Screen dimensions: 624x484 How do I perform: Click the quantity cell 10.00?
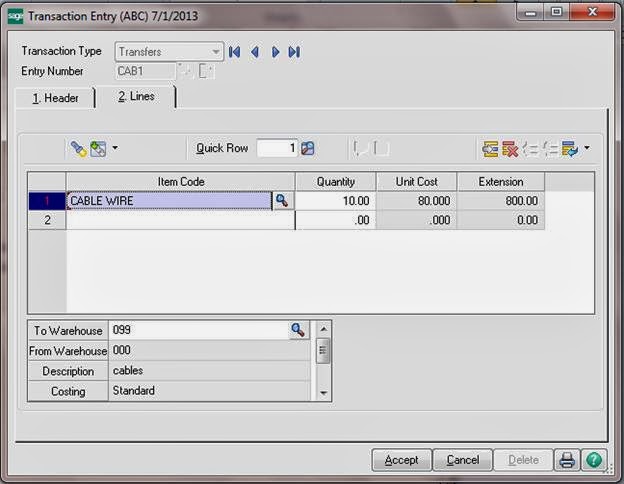(x=335, y=201)
